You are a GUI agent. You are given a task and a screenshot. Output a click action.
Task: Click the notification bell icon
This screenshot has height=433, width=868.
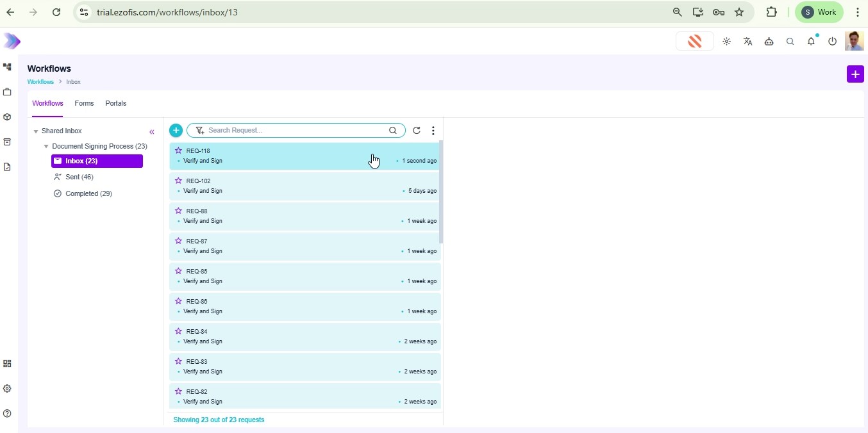[x=811, y=42]
